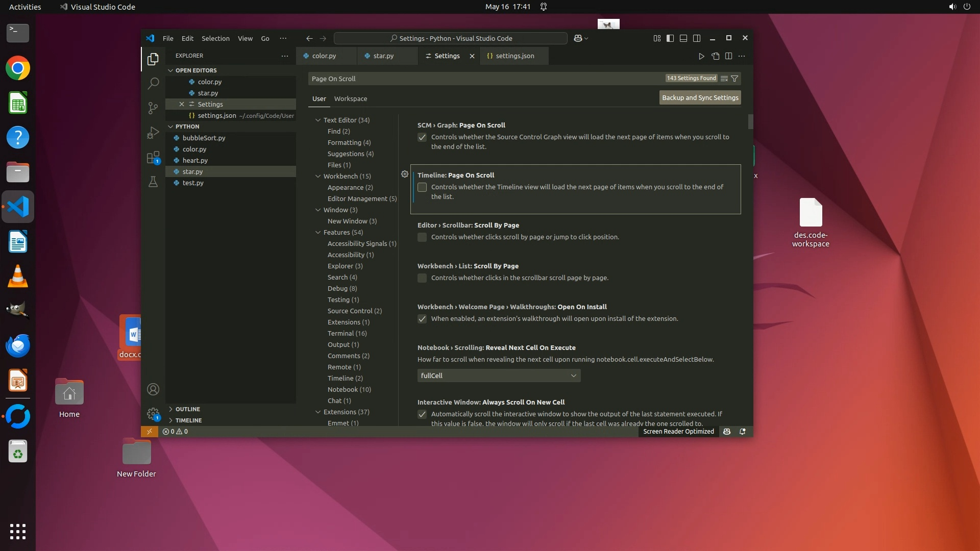This screenshot has width=980, height=551.
Task: Uncheck SCM Graph Page On Scroll
Action: tap(422, 137)
